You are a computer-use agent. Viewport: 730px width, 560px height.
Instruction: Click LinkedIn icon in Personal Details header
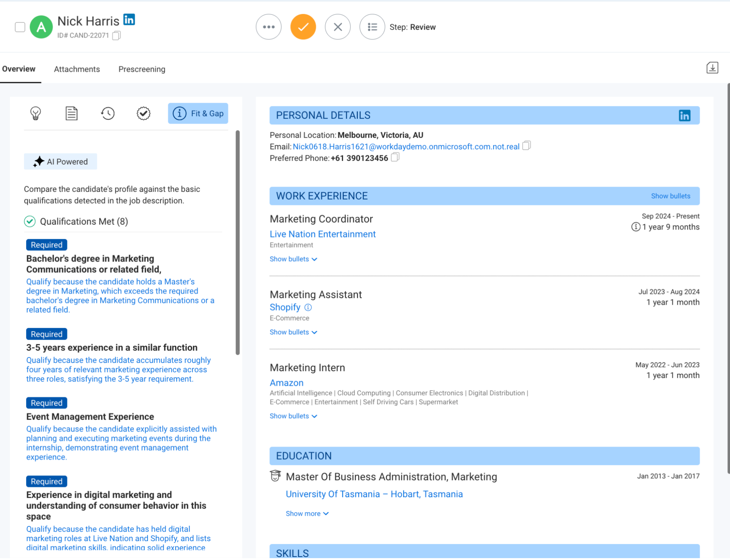[x=684, y=116]
